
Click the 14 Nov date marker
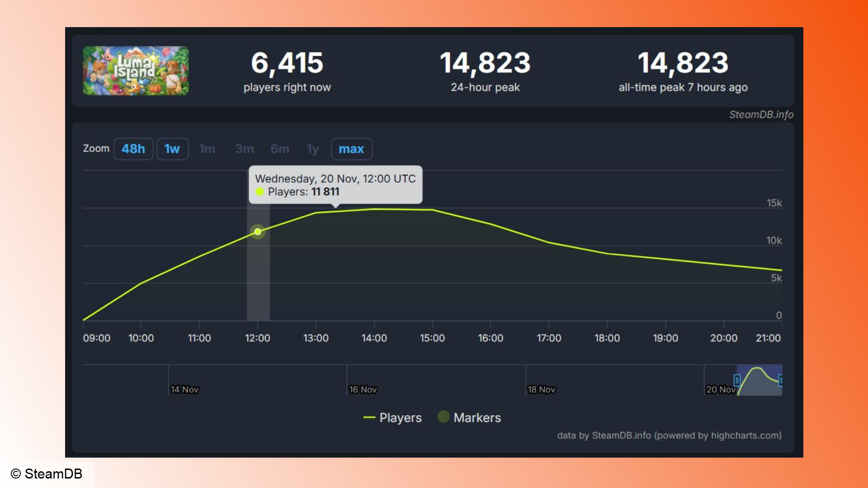(x=184, y=389)
